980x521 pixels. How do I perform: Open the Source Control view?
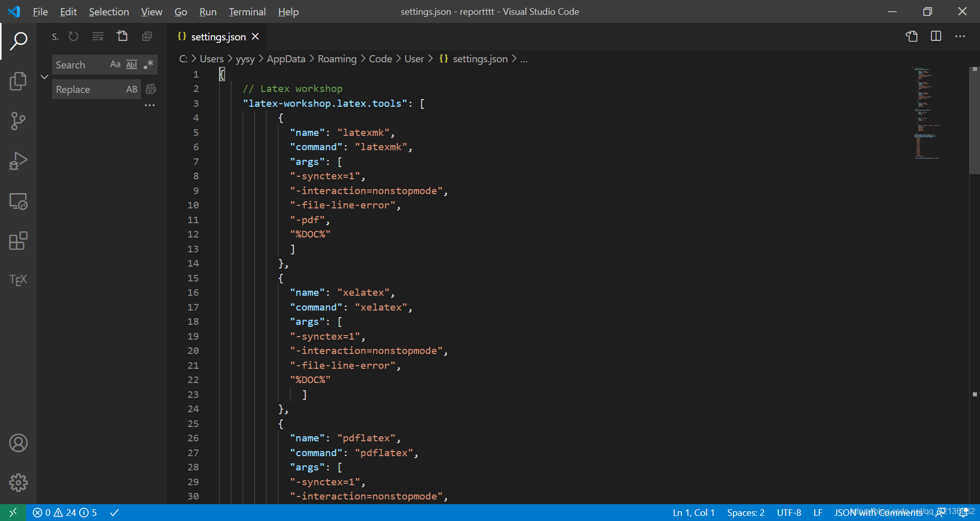(x=18, y=121)
